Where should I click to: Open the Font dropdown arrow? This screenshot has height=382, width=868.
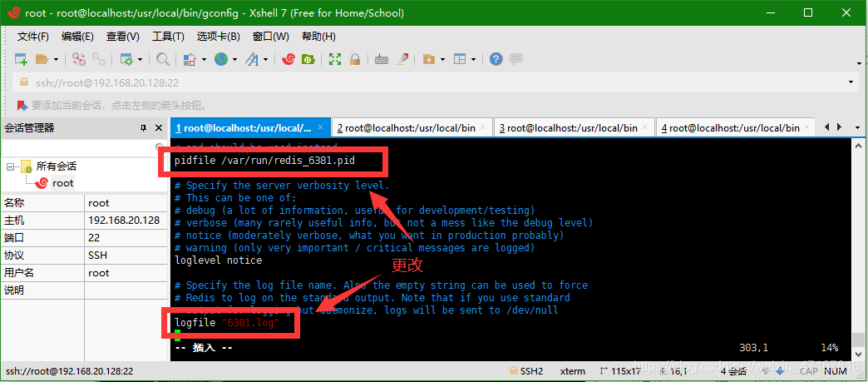[x=266, y=59]
